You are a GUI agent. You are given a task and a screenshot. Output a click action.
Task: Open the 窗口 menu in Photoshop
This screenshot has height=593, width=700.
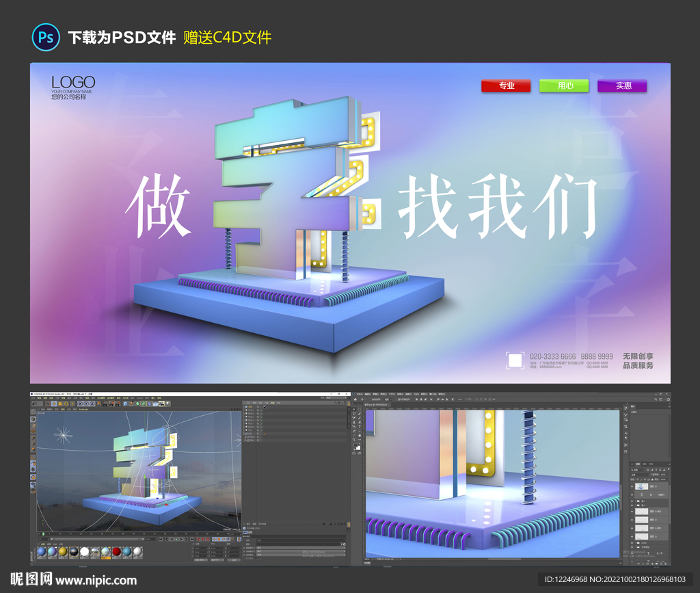(433, 394)
